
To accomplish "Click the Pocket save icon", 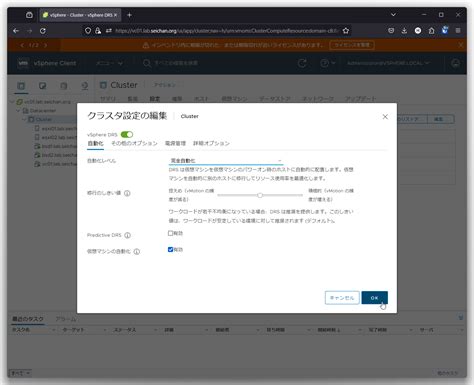I will coord(391,31).
